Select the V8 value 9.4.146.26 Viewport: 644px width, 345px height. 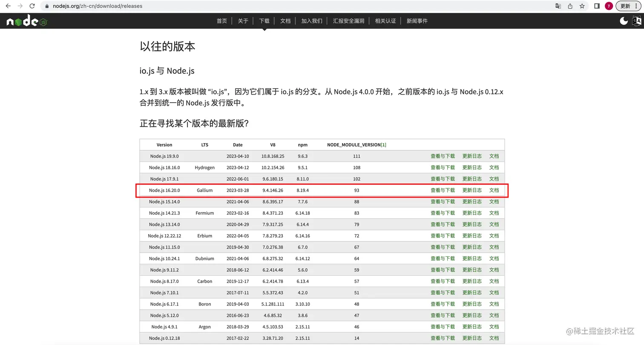coord(273,190)
